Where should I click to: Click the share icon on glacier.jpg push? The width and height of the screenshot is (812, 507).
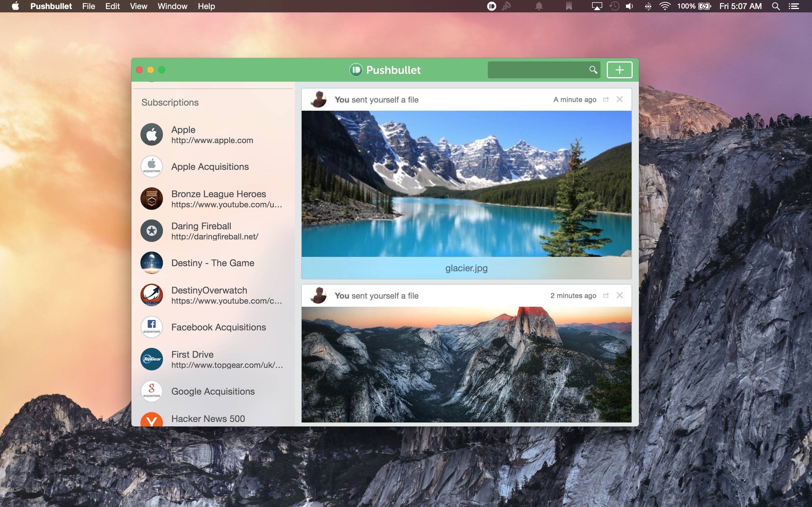tap(606, 99)
